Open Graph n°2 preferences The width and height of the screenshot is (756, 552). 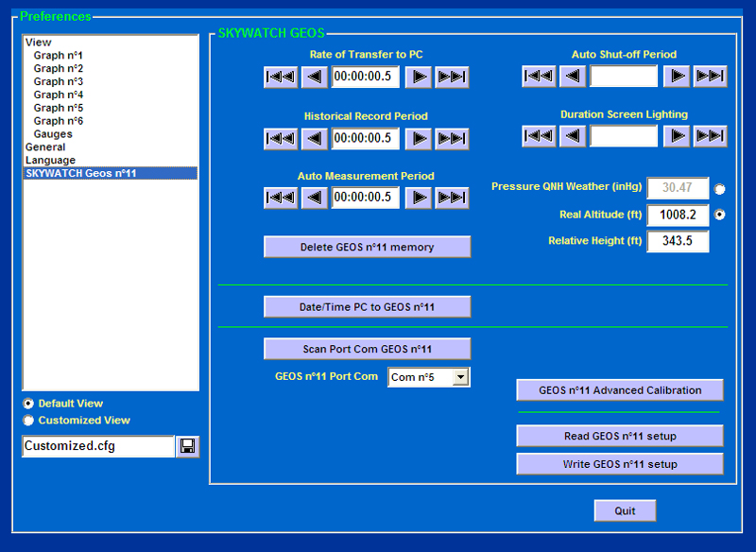59,68
